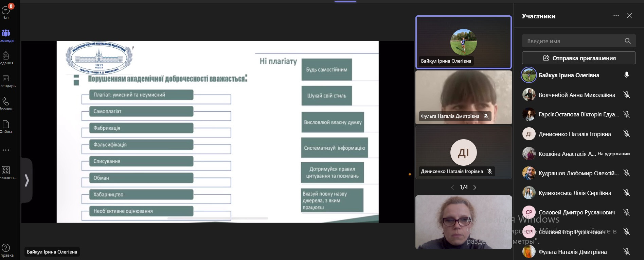Select Денисенко Наталія Ігорівна in participants list
This screenshot has width=644, height=260.
(579, 134)
